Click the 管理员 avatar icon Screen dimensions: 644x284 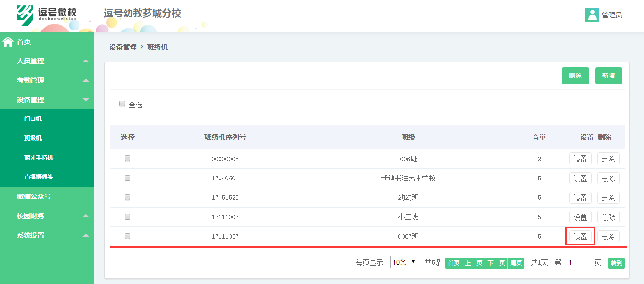click(x=591, y=15)
